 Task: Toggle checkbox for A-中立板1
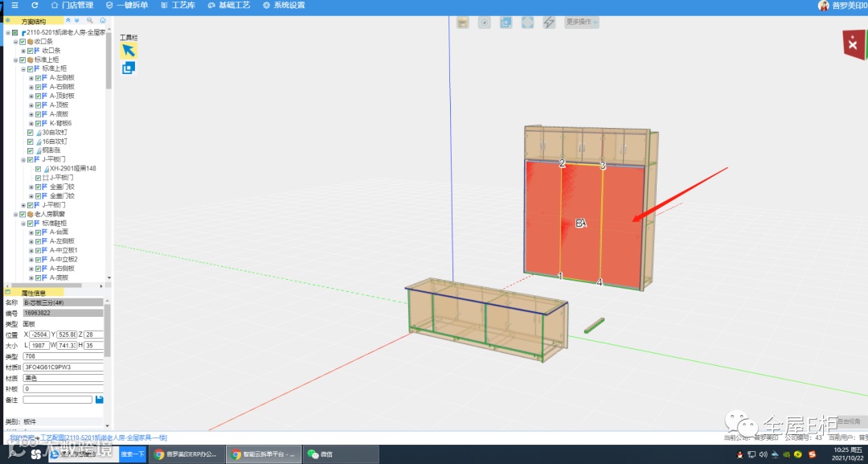[x=39, y=250]
